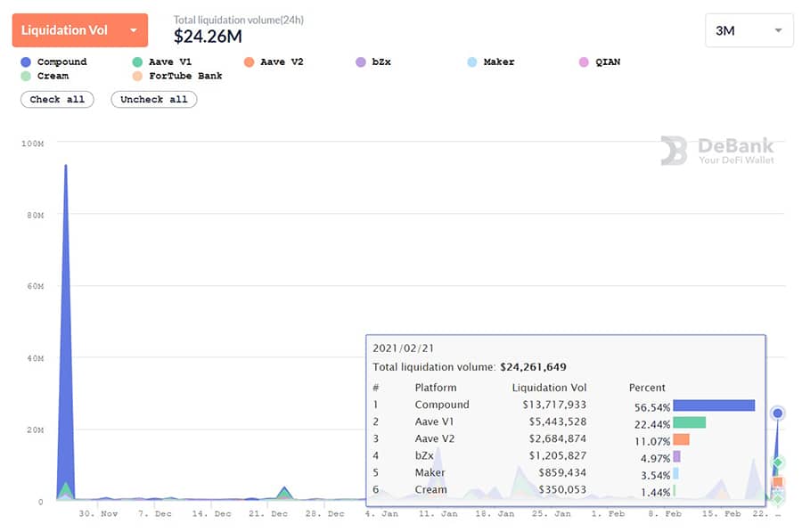Screen dimensions: 802x532
Task: Click the $2,684,874 liquidation value
Action: coord(558,438)
